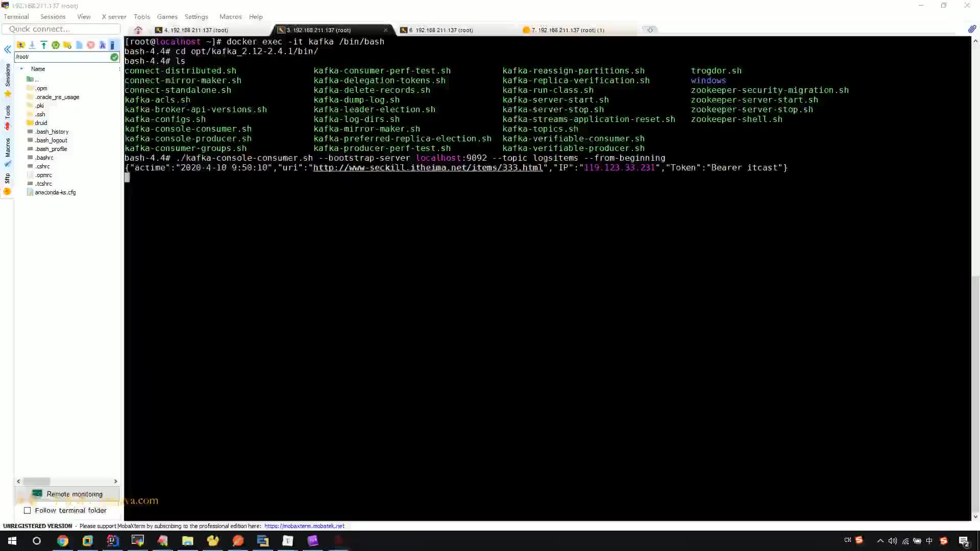Screen dimensions: 980x551
Task: Open the View menu
Action: click(84, 17)
